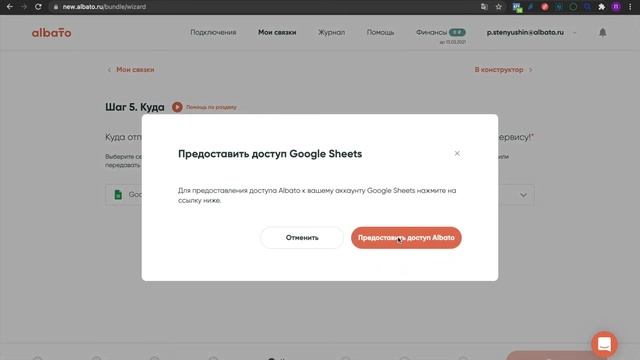
Task: Open the chat support widget
Action: tap(604, 344)
